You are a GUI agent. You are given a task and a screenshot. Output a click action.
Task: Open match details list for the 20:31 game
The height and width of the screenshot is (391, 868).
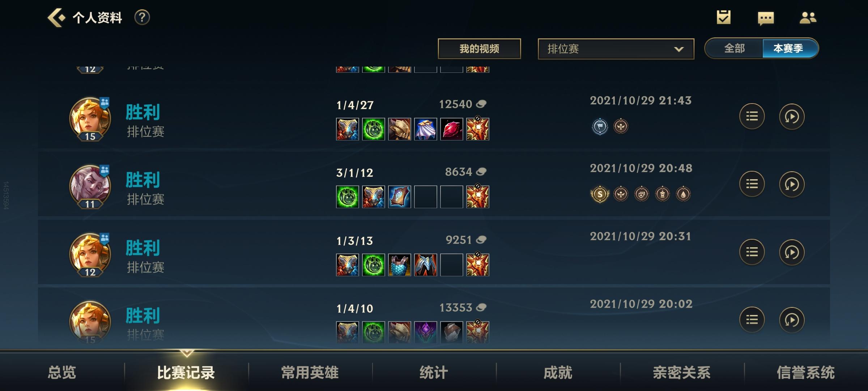752,252
